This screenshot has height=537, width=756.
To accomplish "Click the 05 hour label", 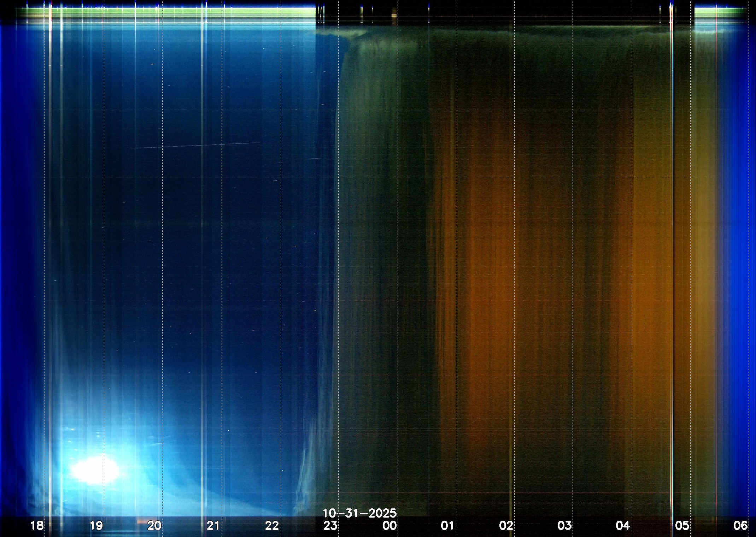I will click(x=682, y=526).
